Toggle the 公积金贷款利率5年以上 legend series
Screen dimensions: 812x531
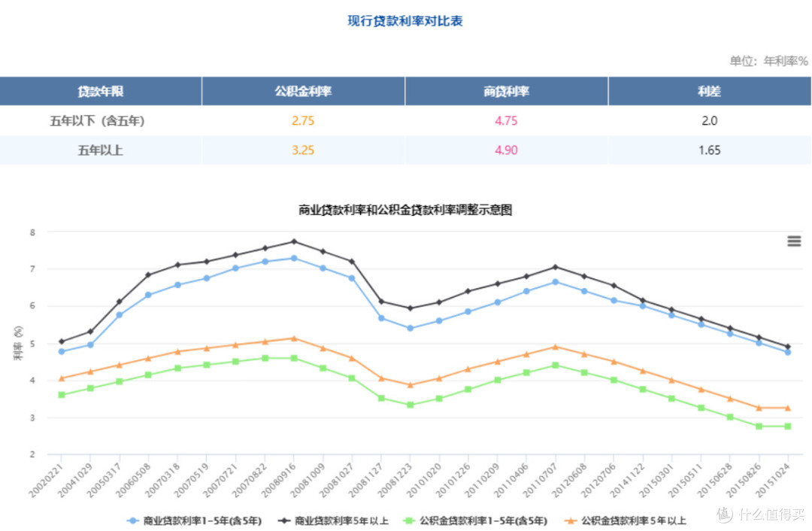pyautogui.click(x=625, y=520)
